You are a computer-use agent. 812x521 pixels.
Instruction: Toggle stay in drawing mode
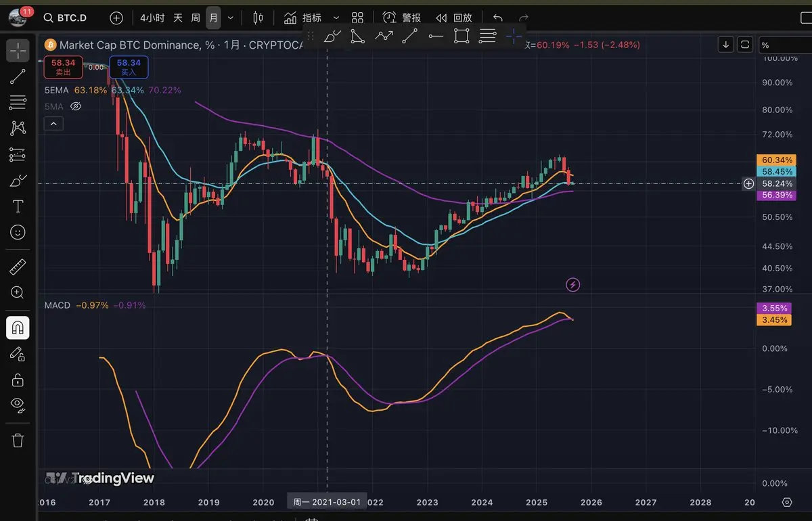(18, 354)
